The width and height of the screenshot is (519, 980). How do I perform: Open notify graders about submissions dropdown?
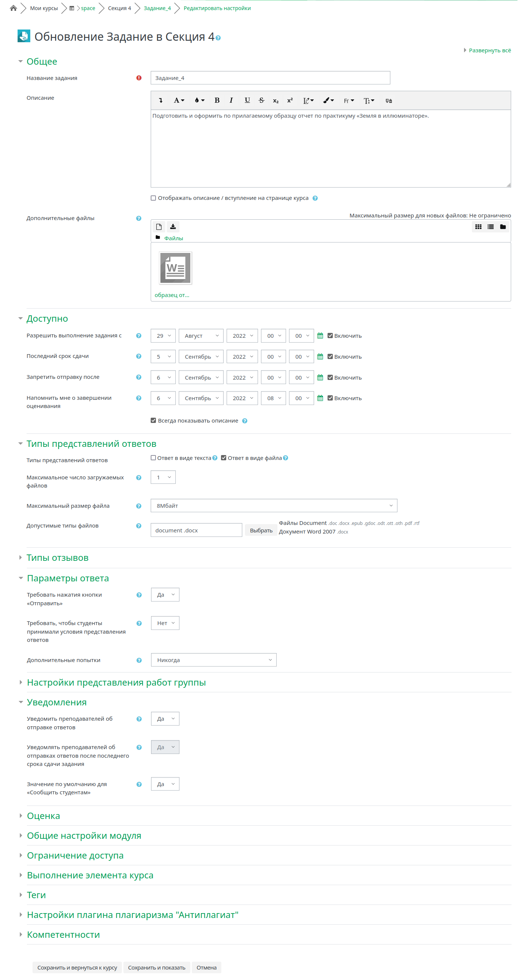click(165, 718)
